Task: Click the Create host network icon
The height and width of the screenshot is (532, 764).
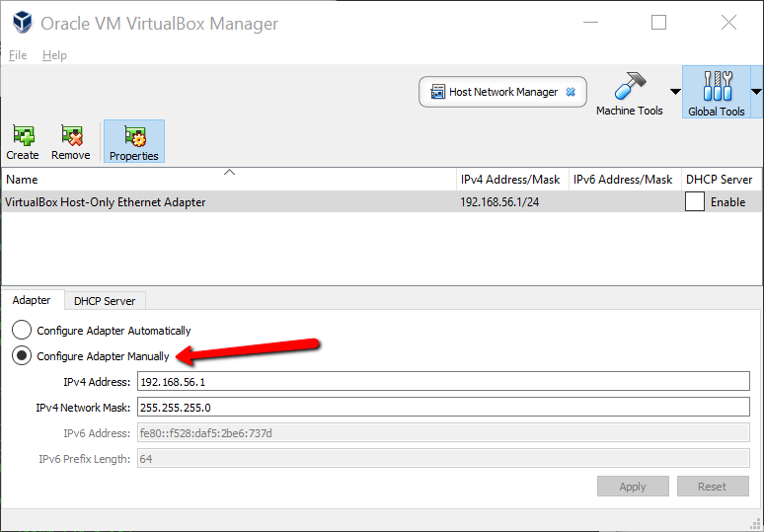Action: (x=23, y=135)
